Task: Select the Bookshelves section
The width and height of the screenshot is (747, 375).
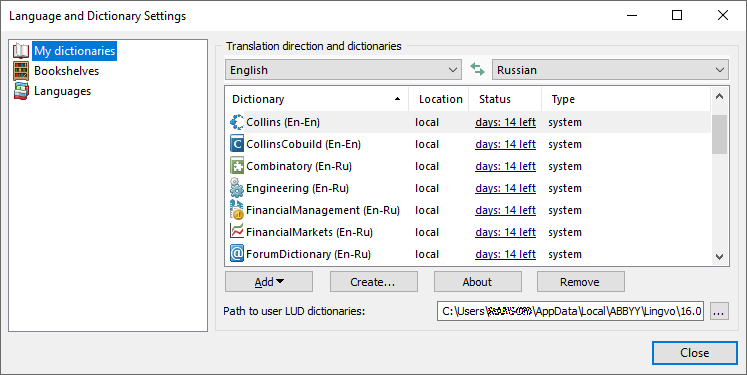Action: coord(66,71)
